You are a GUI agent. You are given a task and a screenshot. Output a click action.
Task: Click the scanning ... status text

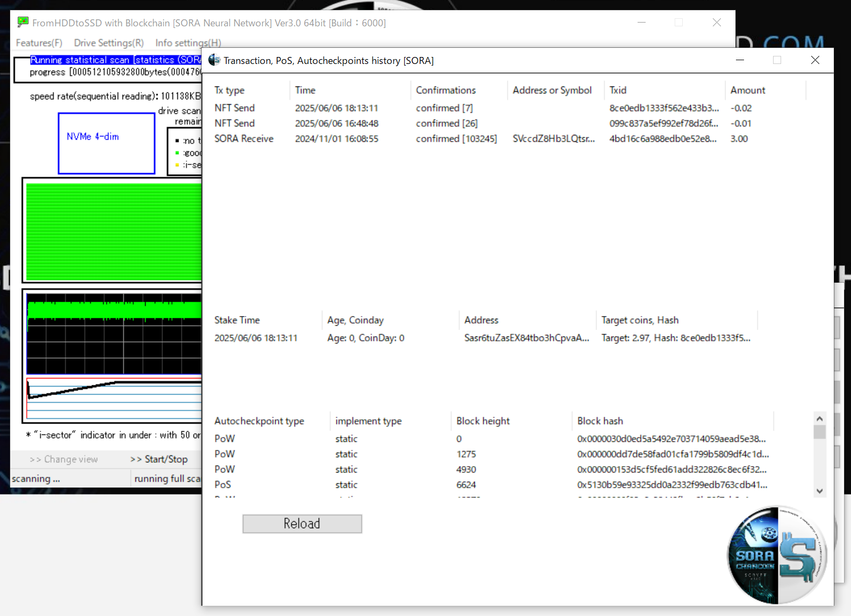tap(36, 478)
